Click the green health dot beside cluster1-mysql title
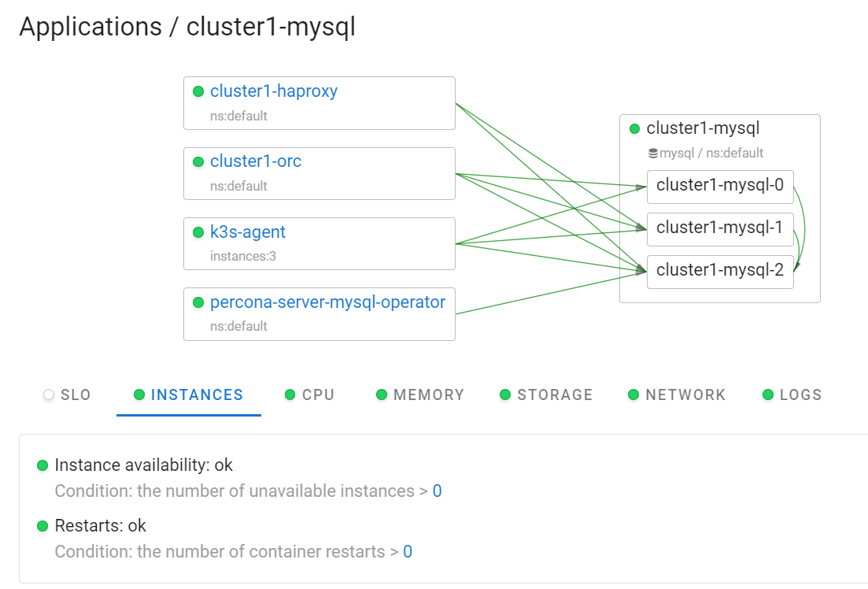Image resolution: width=868 pixels, height=589 pixels. [x=633, y=128]
